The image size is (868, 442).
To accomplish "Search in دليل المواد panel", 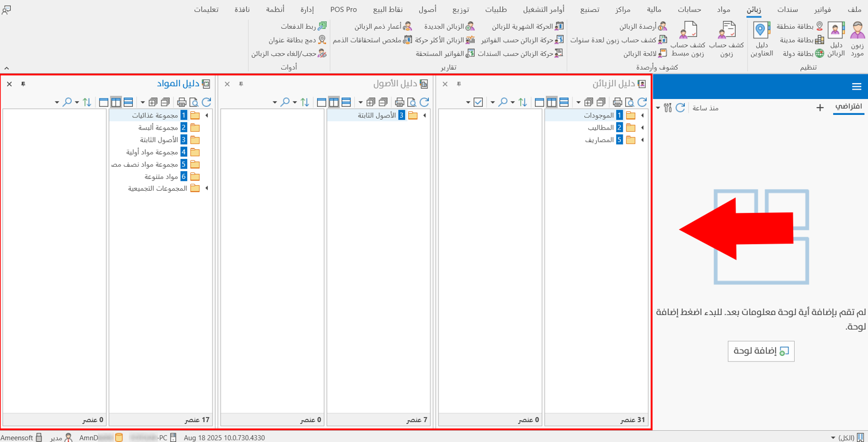I will point(67,102).
